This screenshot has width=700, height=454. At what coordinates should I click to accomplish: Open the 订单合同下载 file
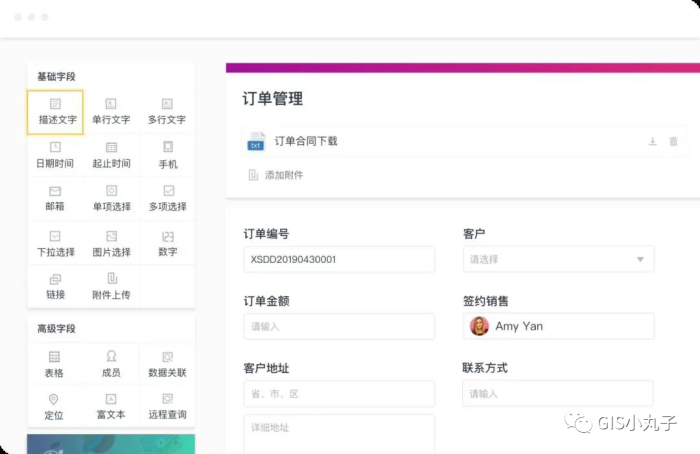pyautogui.click(x=305, y=141)
